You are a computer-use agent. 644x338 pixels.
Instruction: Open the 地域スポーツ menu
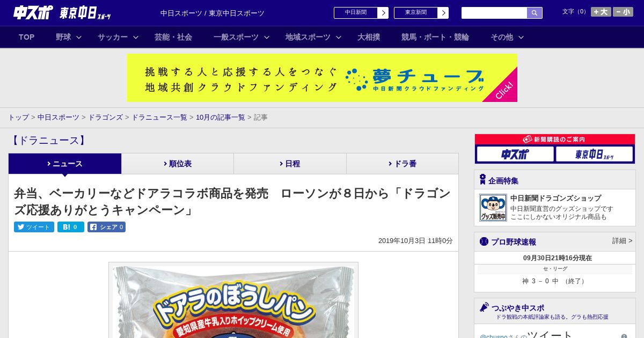308,37
